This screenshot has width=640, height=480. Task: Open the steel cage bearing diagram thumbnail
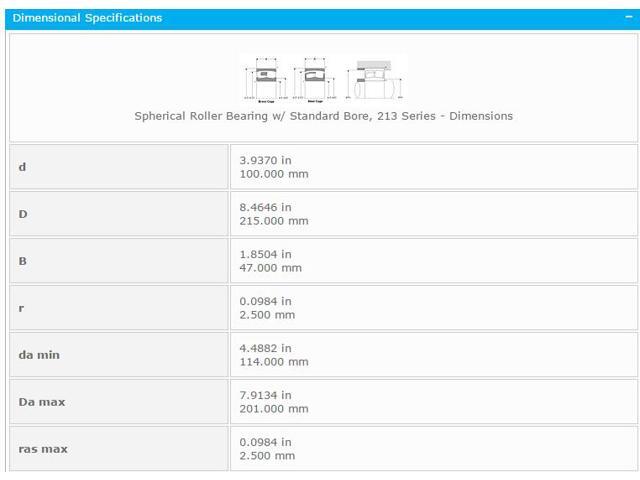315,79
